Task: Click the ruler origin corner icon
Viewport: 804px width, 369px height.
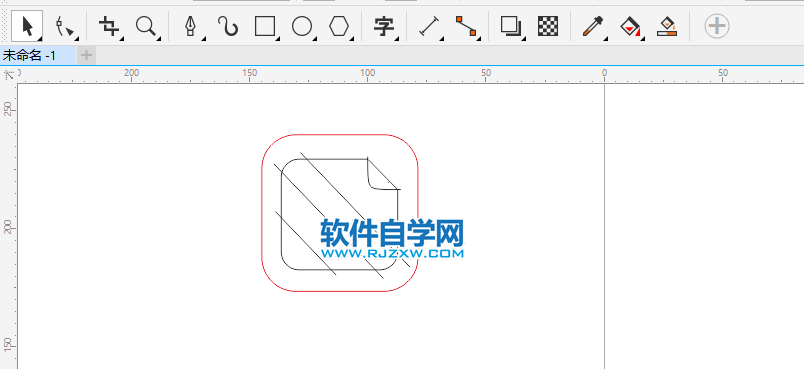Action: (9, 76)
